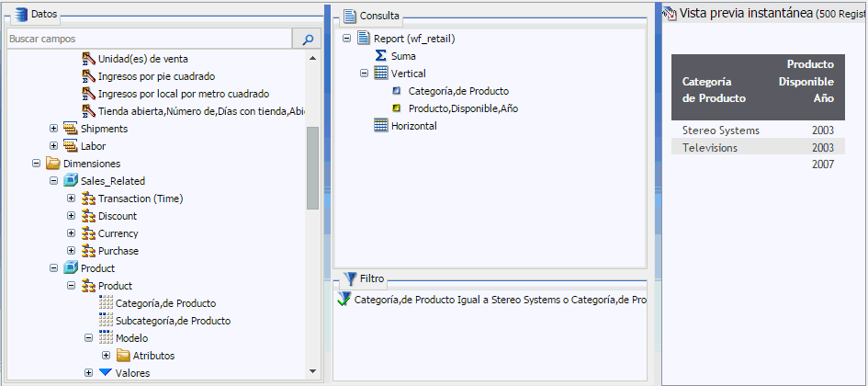This screenshot has width=868, height=386.
Task: Click the Categoría de Producto column header in preview
Action: 714,90
